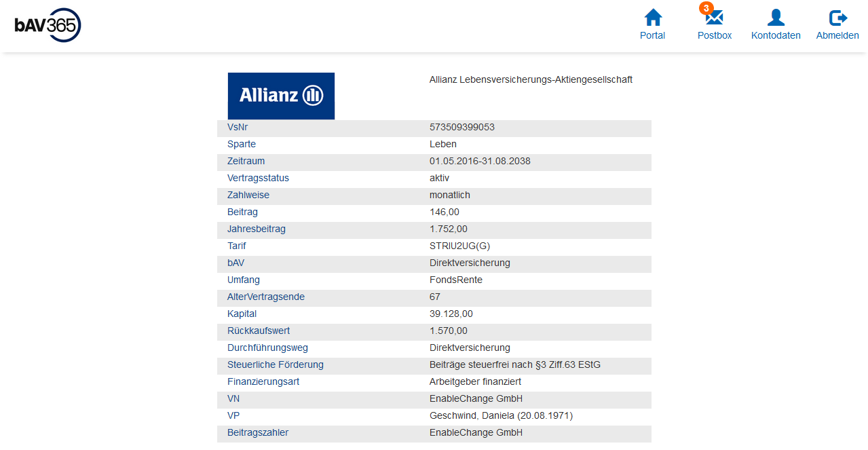
Task: Select 'Allianz Lebensversicherungs-Aktiengesellschaft' company name
Action: point(531,80)
